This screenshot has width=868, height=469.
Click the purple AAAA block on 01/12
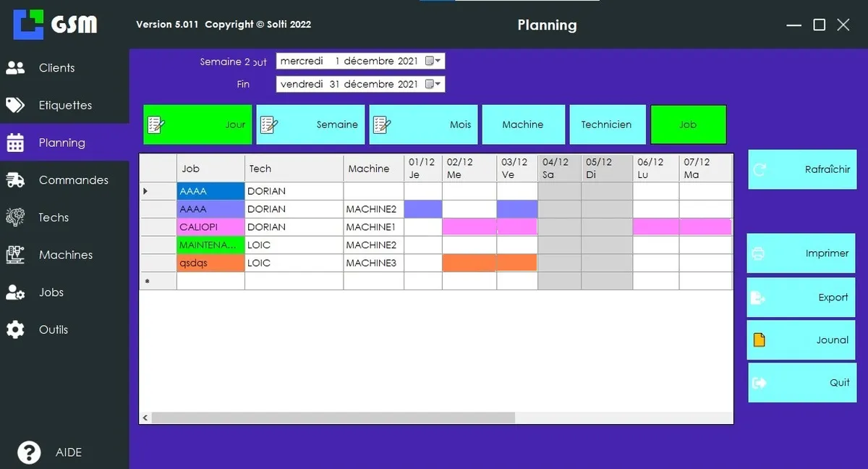point(423,209)
